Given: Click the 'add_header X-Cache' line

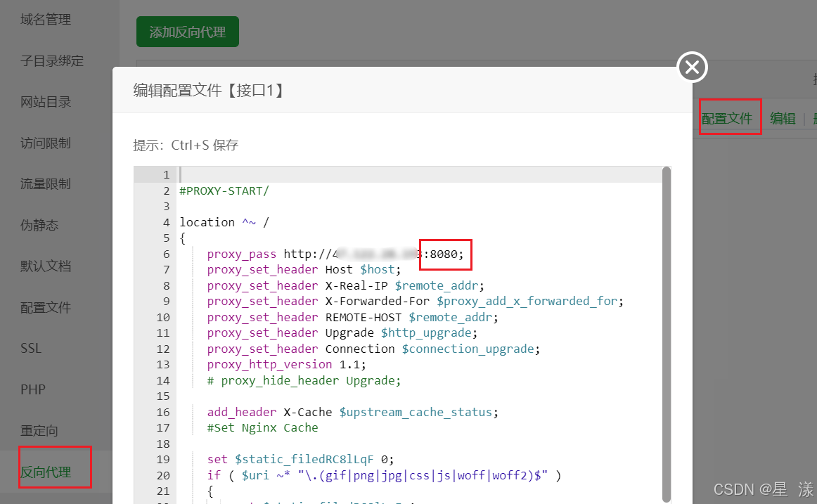Looking at the screenshot, I should 353,413.
